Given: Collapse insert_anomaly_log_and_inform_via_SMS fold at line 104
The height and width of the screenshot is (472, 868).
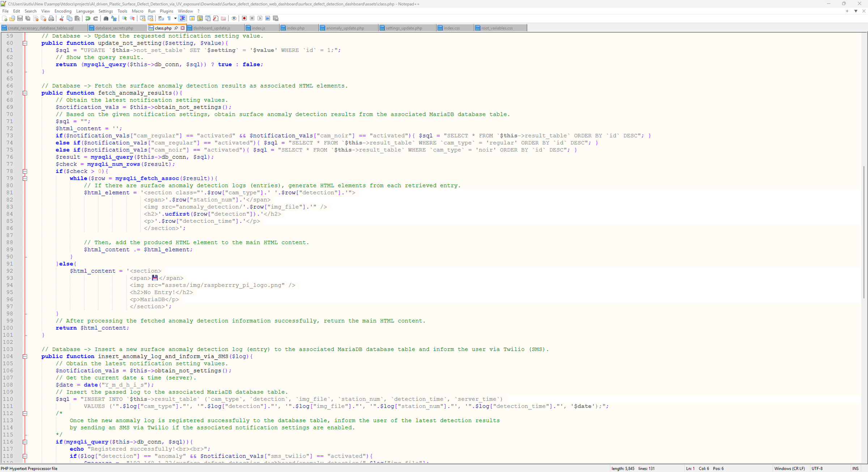Looking at the screenshot, I should tap(25, 356).
